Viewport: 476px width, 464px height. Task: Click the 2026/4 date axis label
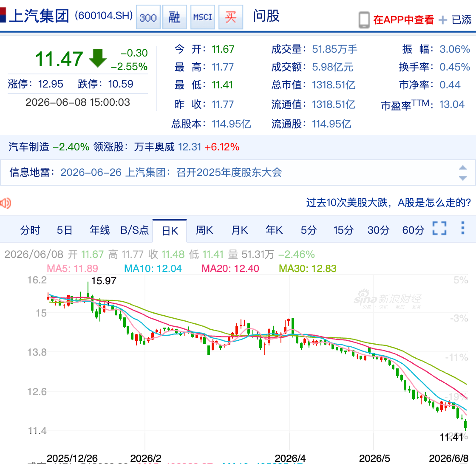click(290, 458)
